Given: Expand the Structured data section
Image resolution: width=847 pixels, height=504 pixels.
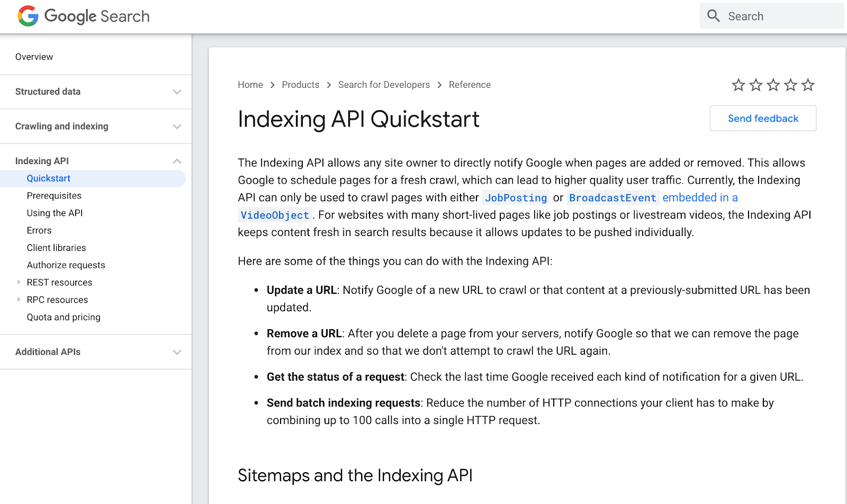Looking at the screenshot, I should 177,92.
